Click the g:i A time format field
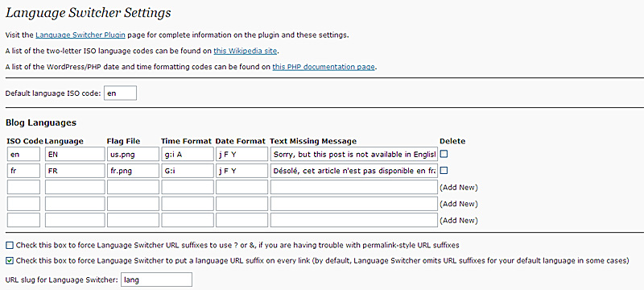 coord(188,155)
